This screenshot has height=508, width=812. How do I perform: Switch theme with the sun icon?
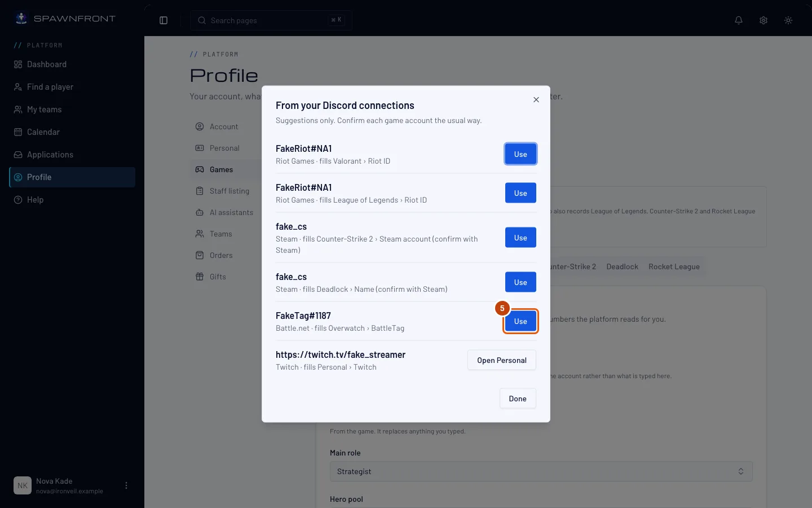pos(788,20)
